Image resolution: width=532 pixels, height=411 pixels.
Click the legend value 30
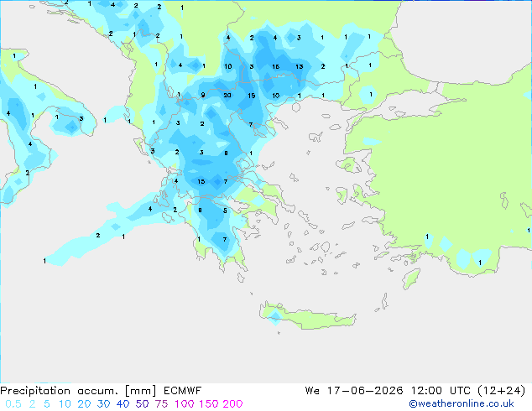click(x=103, y=404)
